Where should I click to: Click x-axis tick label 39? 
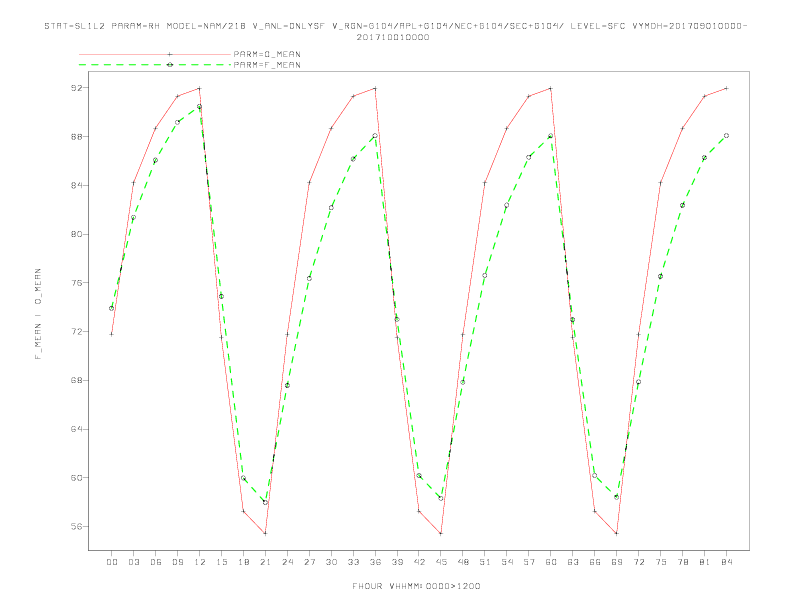397,562
